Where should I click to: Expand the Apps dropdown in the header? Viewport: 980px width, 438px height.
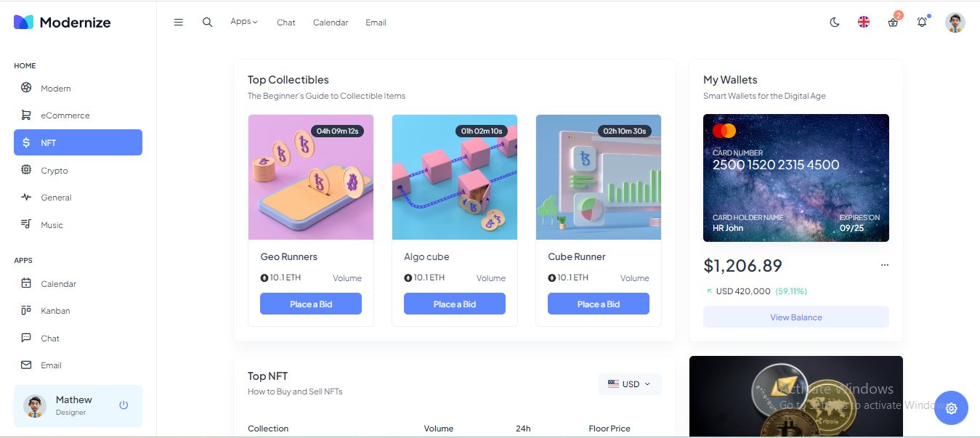(x=244, y=22)
